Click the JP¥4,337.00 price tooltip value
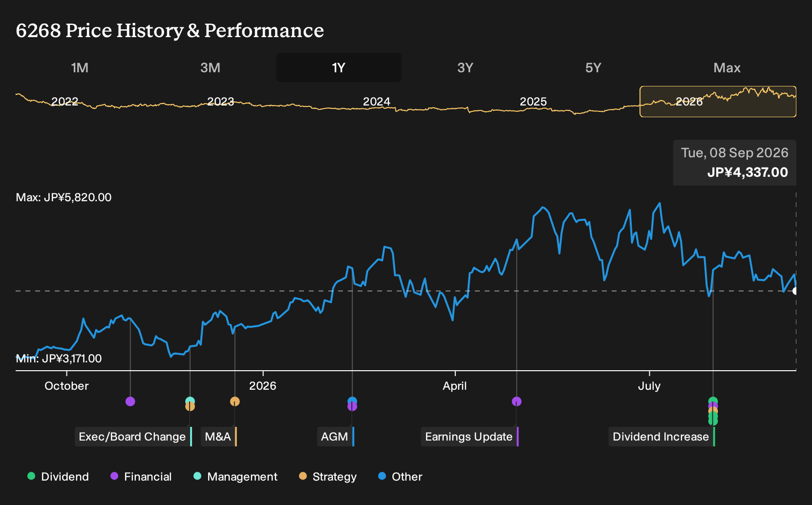Image resolution: width=812 pixels, height=505 pixels. [748, 172]
